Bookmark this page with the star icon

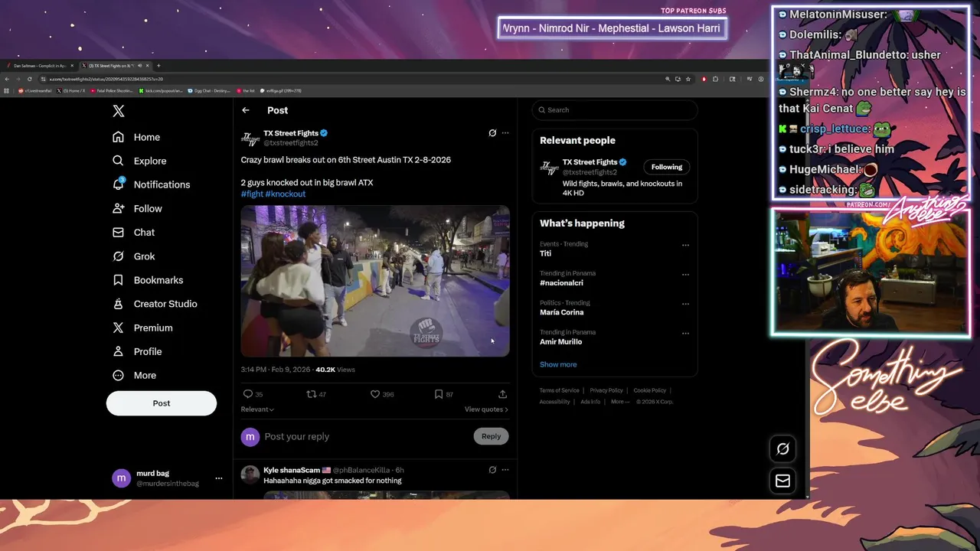click(x=688, y=79)
